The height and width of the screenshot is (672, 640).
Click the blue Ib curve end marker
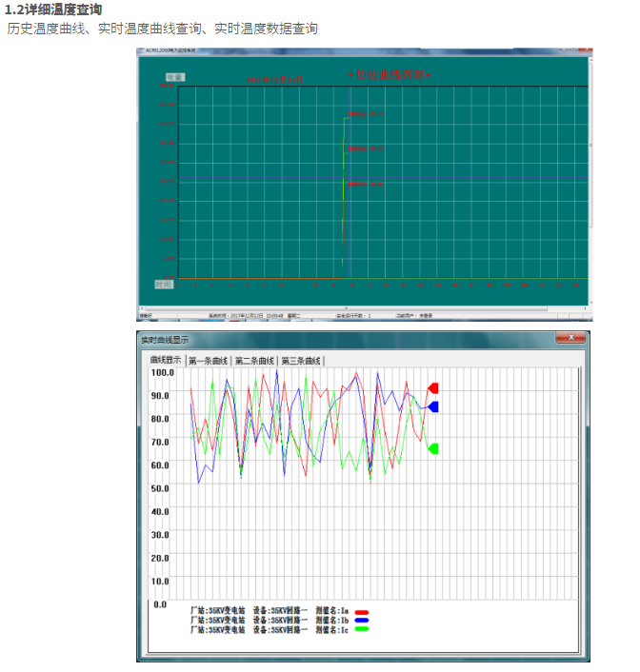pyautogui.click(x=433, y=406)
